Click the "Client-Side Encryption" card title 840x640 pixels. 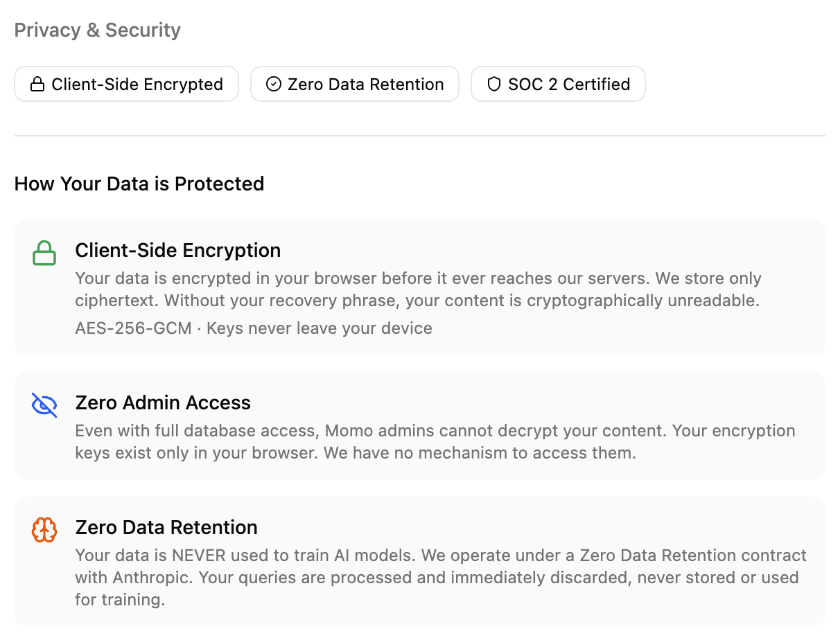178,250
